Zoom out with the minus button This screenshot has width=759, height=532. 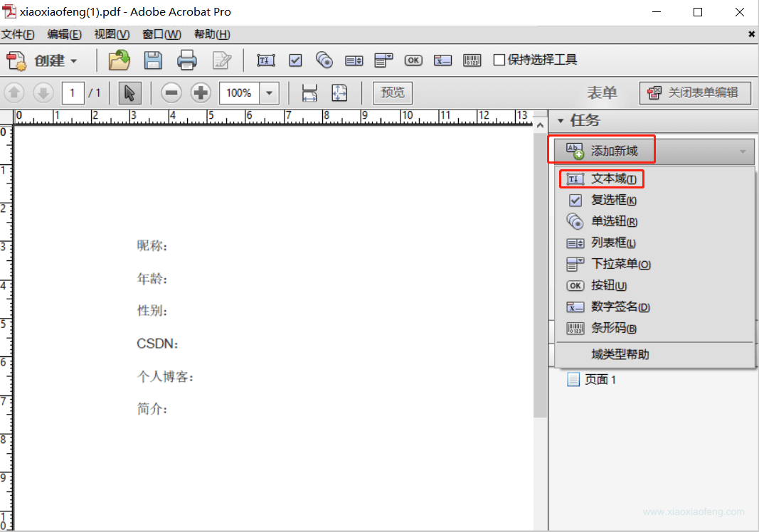point(171,92)
